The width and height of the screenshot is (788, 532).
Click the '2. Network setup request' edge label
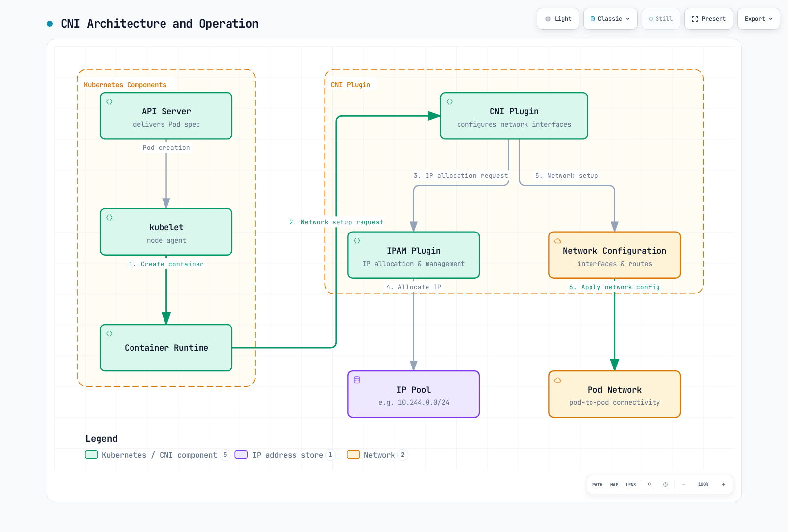click(336, 222)
